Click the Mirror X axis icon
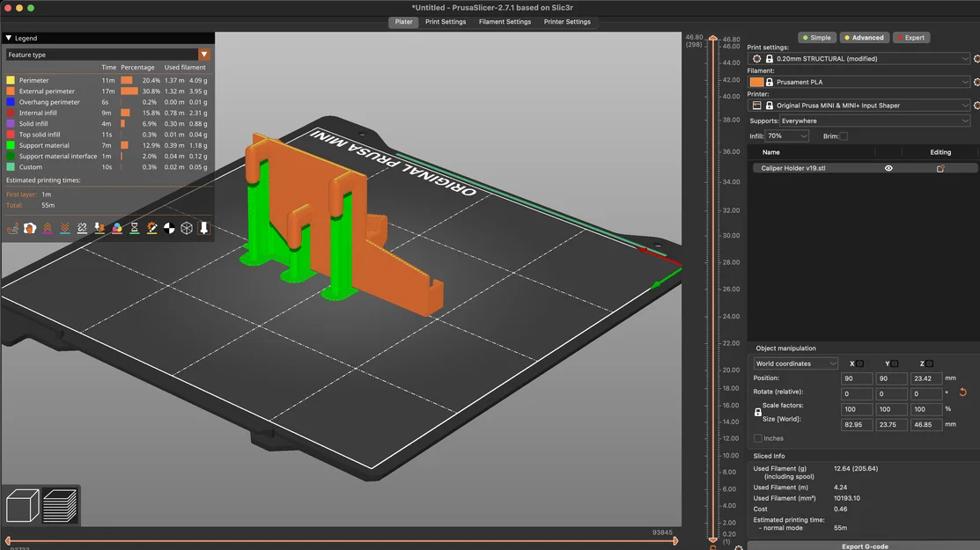The image size is (980, 550). 860,363
